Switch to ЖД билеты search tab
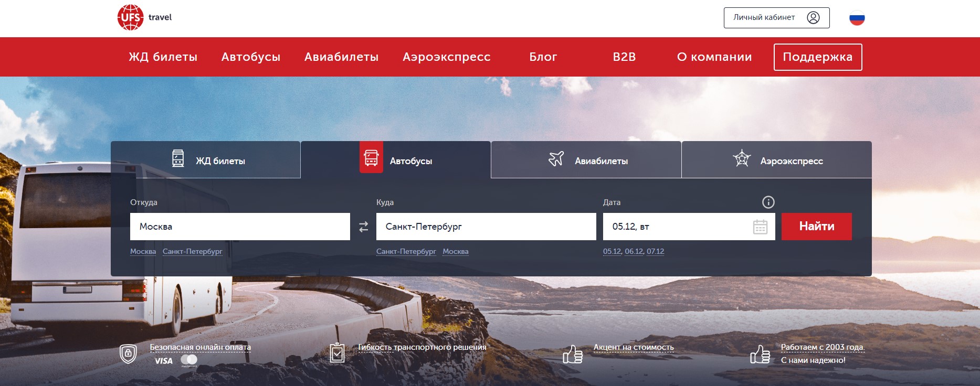The image size is (980, 386). tap(206, 160)
